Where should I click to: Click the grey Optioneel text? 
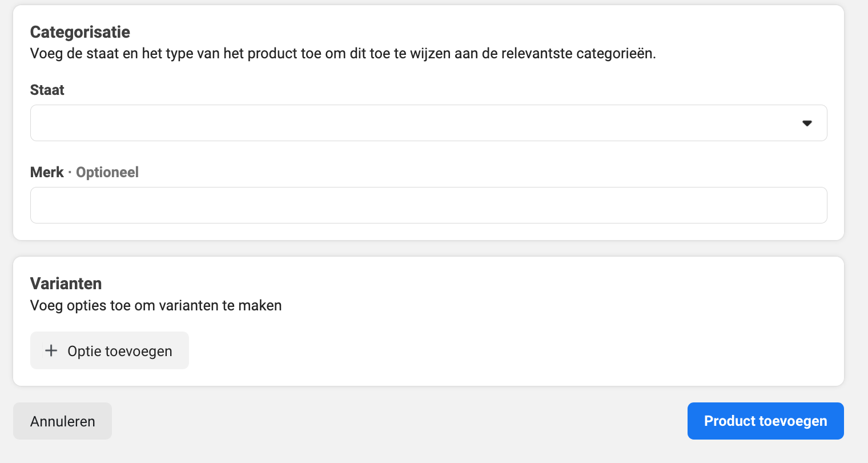tap(107, 172)
